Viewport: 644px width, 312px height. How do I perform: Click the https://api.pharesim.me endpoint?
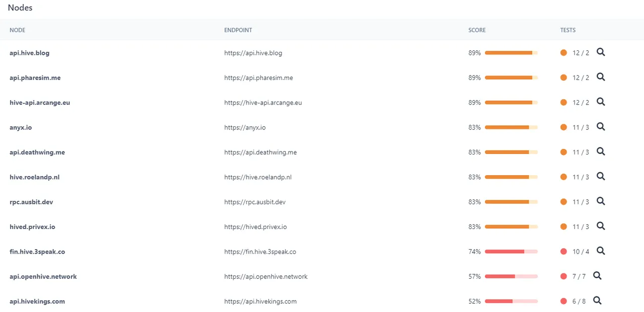pos(259,77)
